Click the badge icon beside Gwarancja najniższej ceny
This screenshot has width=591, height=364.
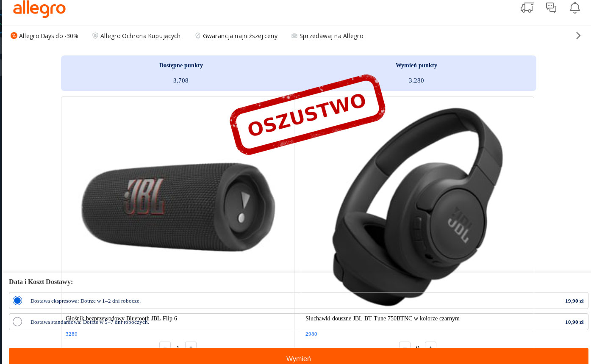pos(197,36)
